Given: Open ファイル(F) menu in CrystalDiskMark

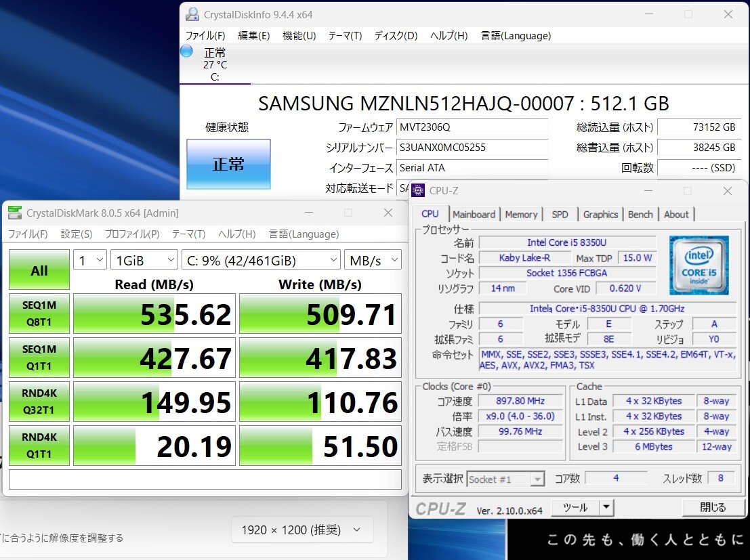Looking at the screenshot, I should coord(28,234).
